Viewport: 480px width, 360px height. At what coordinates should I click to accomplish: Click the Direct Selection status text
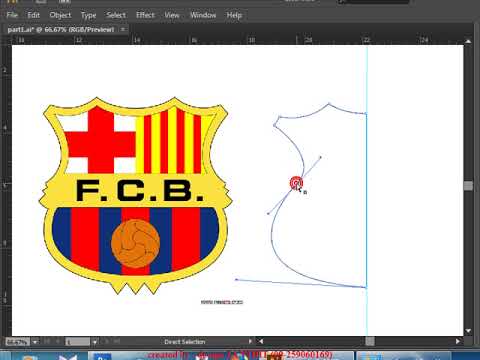click(184, 342)
